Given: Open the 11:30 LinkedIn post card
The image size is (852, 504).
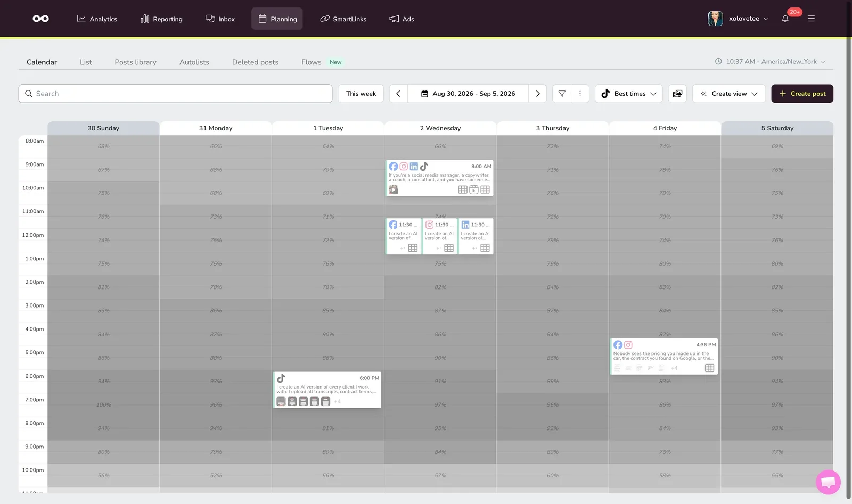Looking at the screenshot, I should [476, 236].
